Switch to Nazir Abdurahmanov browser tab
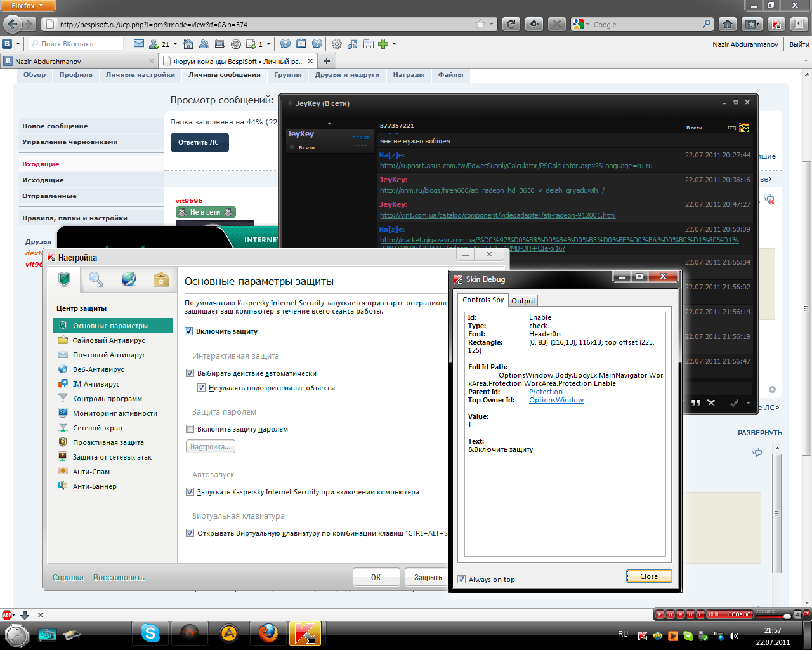812x650 pixels. [79, 62]
